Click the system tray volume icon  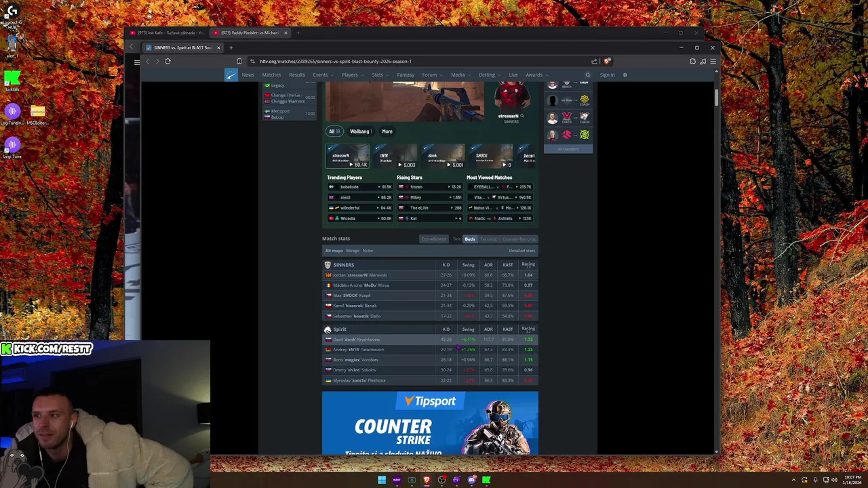point(834,480)
